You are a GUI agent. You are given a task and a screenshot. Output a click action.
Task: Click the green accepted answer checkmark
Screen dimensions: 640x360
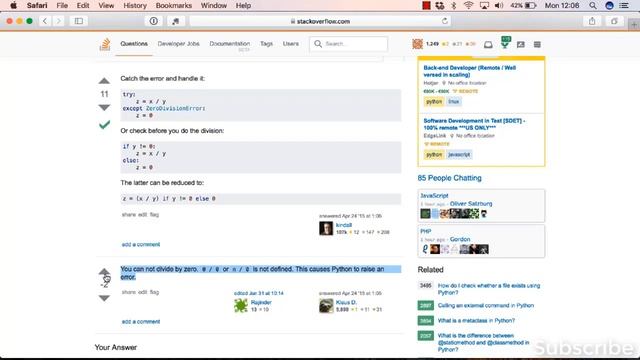click(104, 124)
